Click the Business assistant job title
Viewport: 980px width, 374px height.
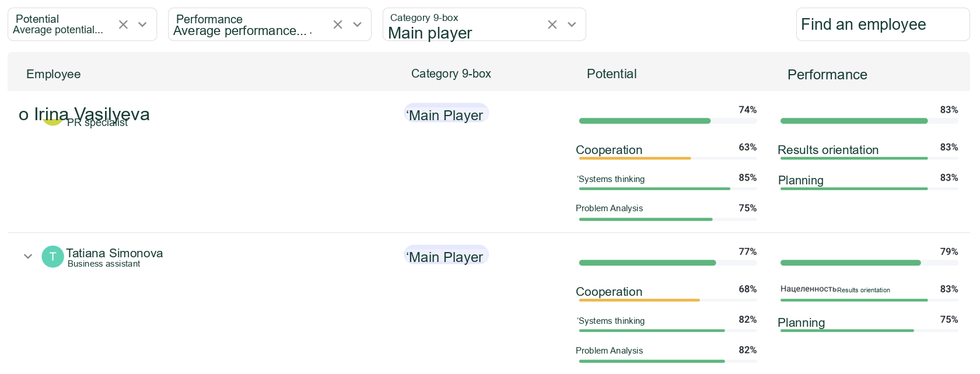(104, 264)
